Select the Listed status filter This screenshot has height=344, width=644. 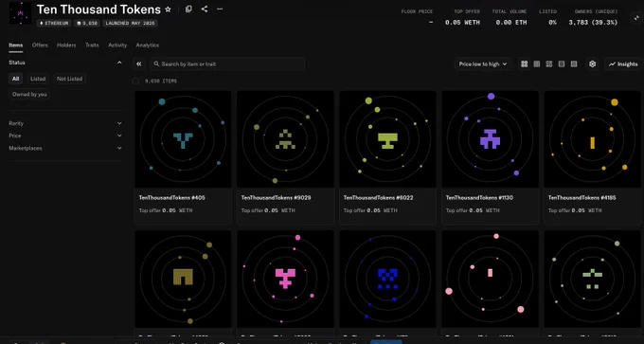[38, 79]
